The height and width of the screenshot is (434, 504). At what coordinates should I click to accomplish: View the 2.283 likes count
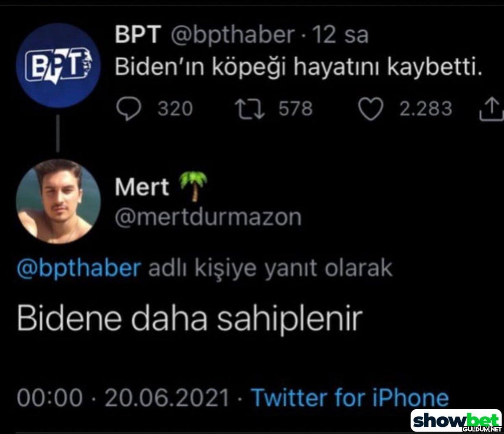425,109
